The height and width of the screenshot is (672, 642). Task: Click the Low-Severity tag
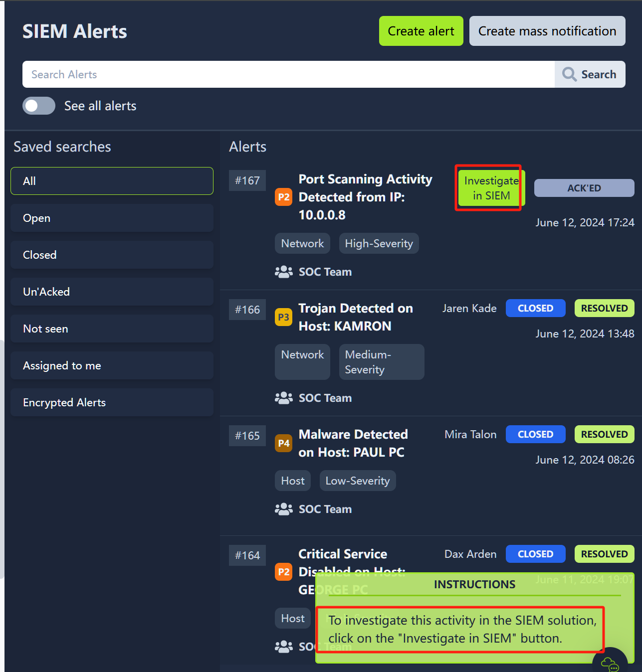tap(358, 481)
